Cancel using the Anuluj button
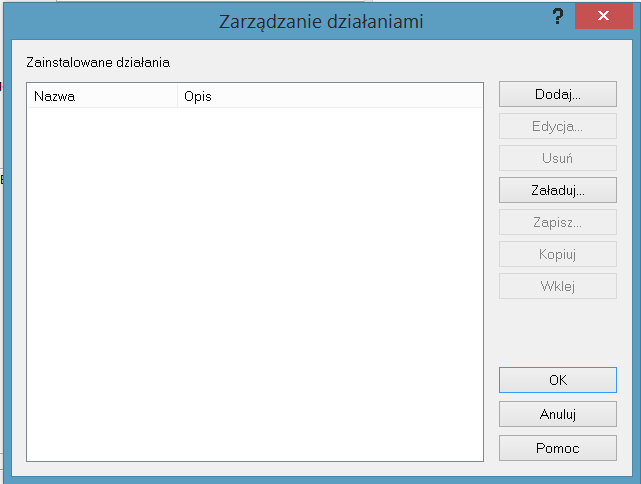Screen dimensions: 641x484 (557, 414)
